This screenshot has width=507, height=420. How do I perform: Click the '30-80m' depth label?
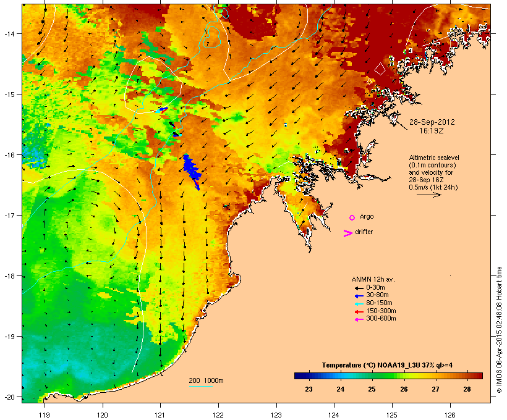coord(377,295)
